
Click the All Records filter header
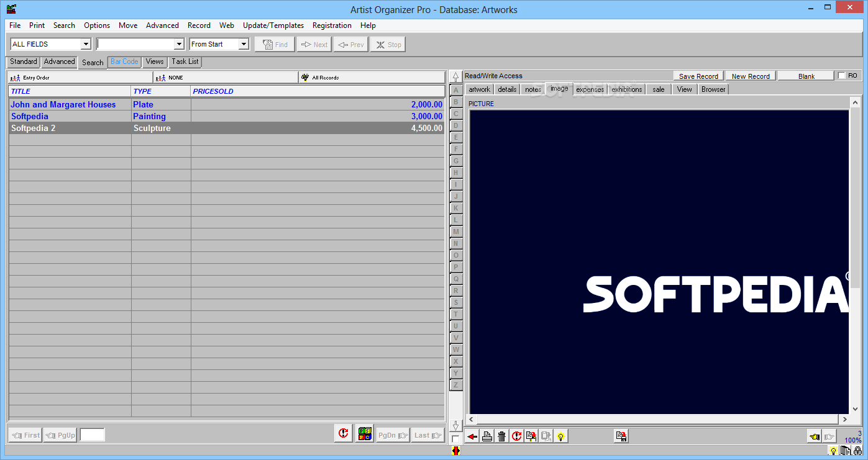pyautogui.click(x=372, y=78)
